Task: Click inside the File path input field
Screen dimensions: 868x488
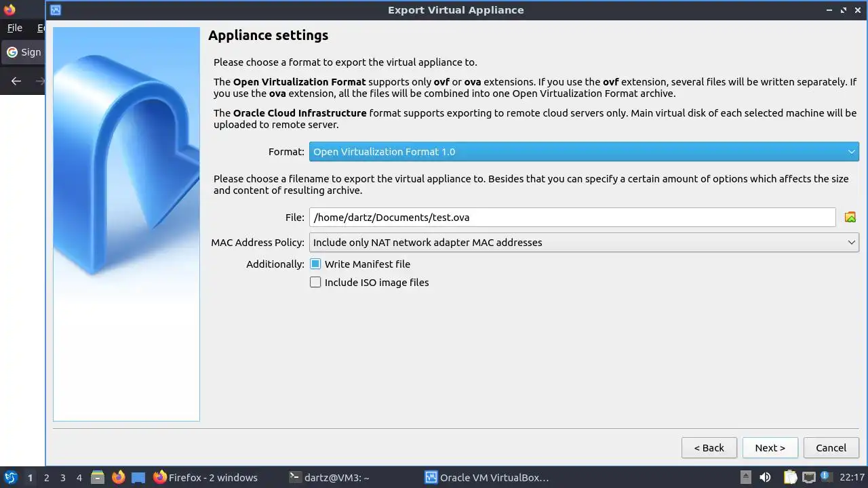Action: [x=572, y=218]
